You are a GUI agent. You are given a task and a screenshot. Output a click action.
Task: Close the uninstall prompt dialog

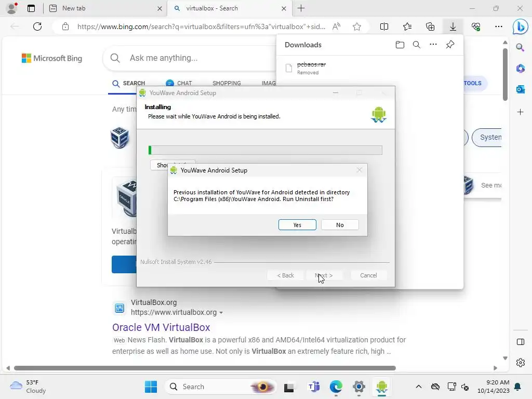point(360,170)
